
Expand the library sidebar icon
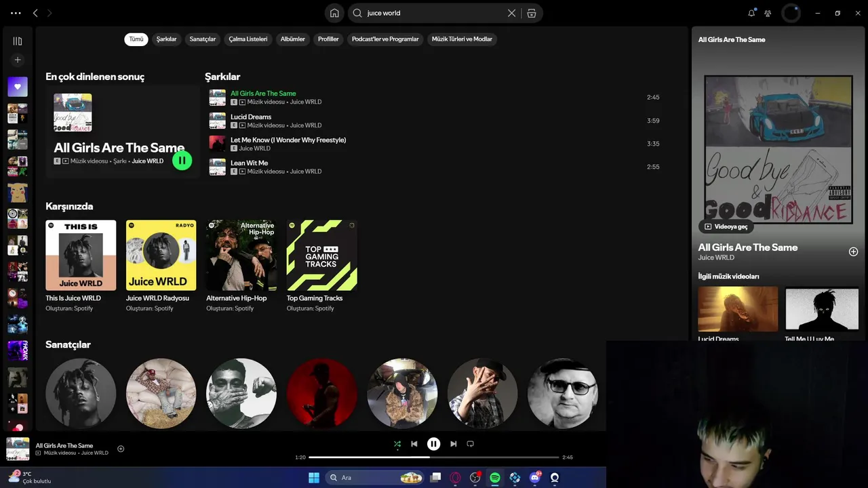(18, 41)
